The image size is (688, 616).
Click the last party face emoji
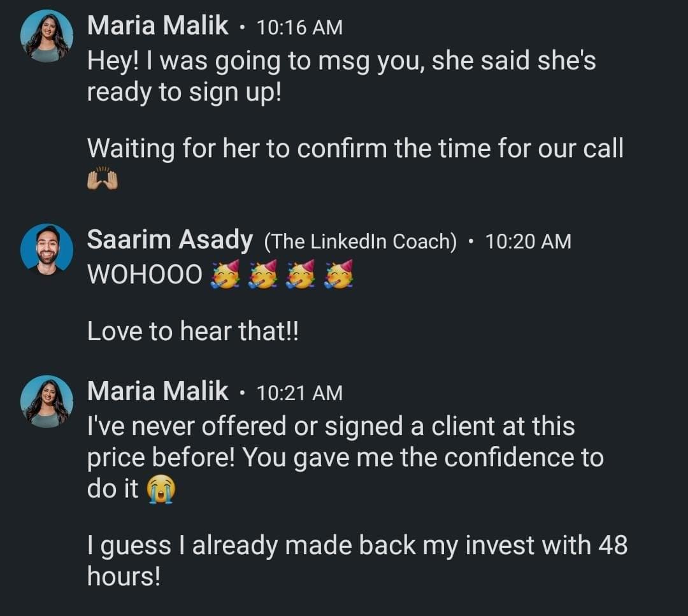338,275
